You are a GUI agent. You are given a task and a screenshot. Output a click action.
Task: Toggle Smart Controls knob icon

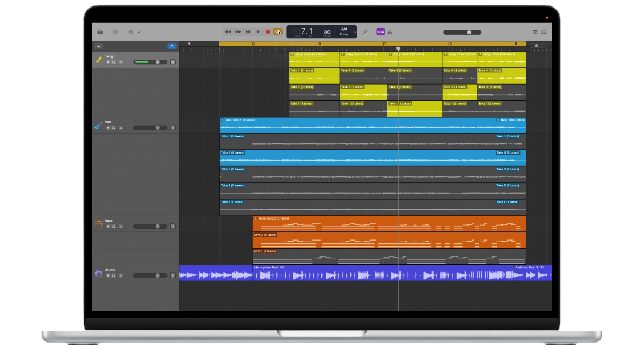[x=130, y=32]
